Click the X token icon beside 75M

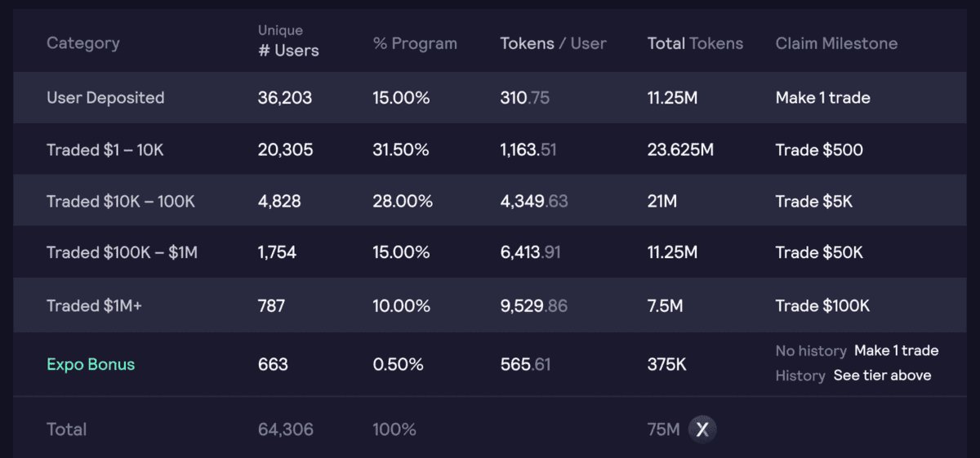(702, 429)
